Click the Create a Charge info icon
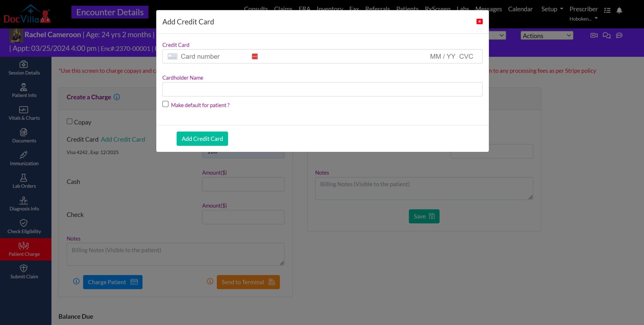 [117, 97]
